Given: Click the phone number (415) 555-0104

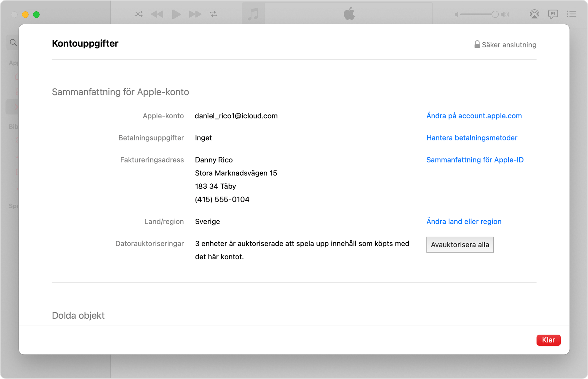Looking at the screenshot, I should pos(222,199).
